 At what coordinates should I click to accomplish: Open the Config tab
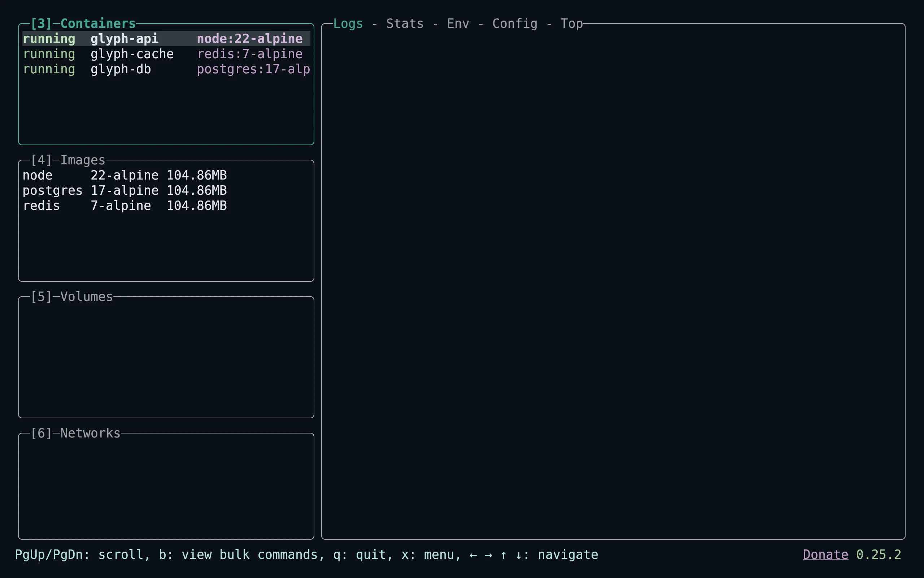(515, 24)
